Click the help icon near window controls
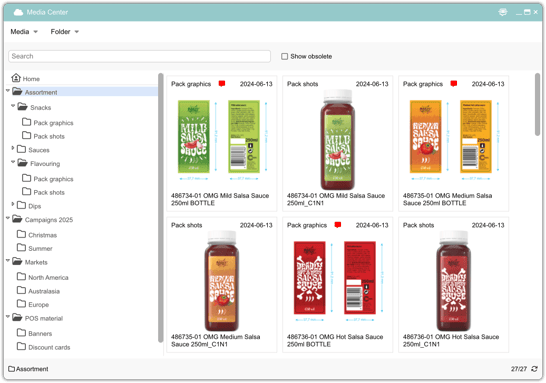This screenshot has height=383, width=546. (x=502, y=12)
